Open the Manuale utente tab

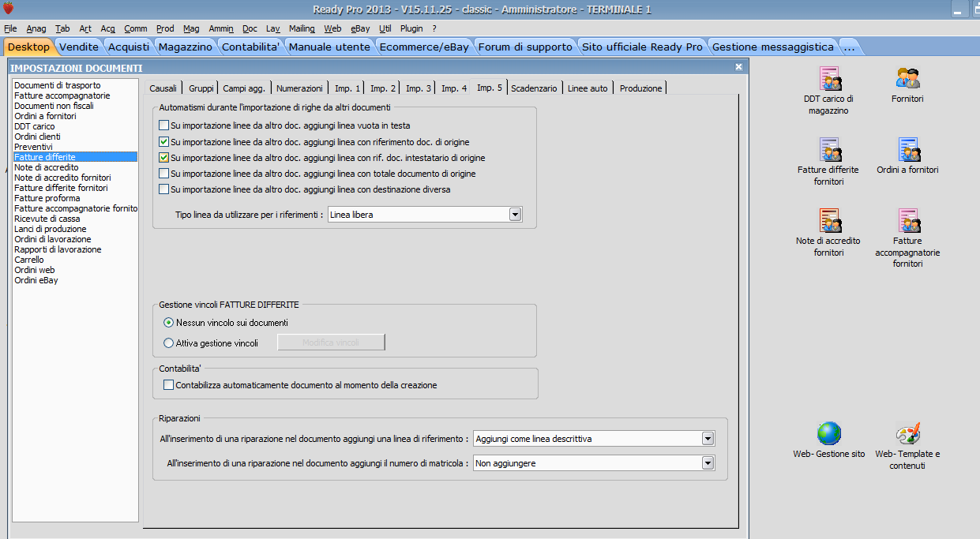click(x=329, y=47)
